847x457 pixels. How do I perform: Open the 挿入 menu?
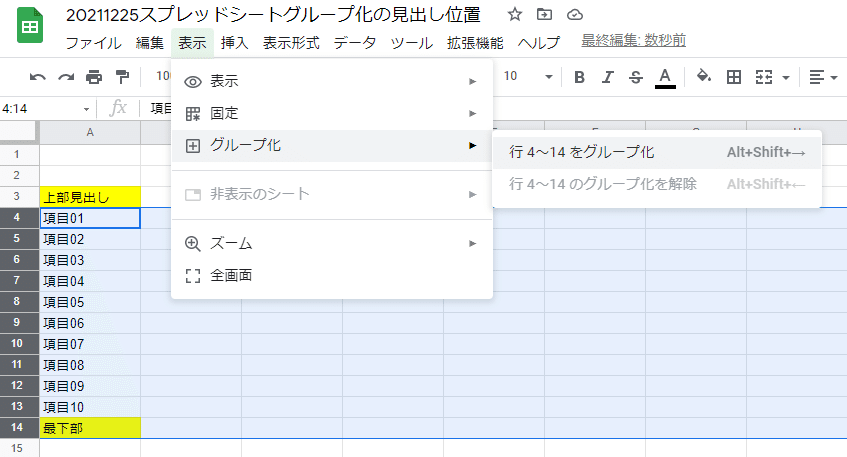pos(234,43)
